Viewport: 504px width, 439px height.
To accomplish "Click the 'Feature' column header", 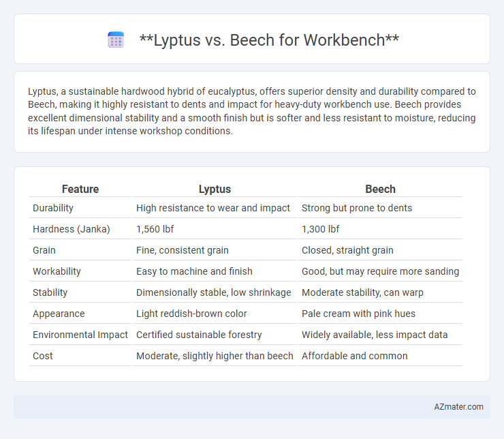I will (80, 189).
